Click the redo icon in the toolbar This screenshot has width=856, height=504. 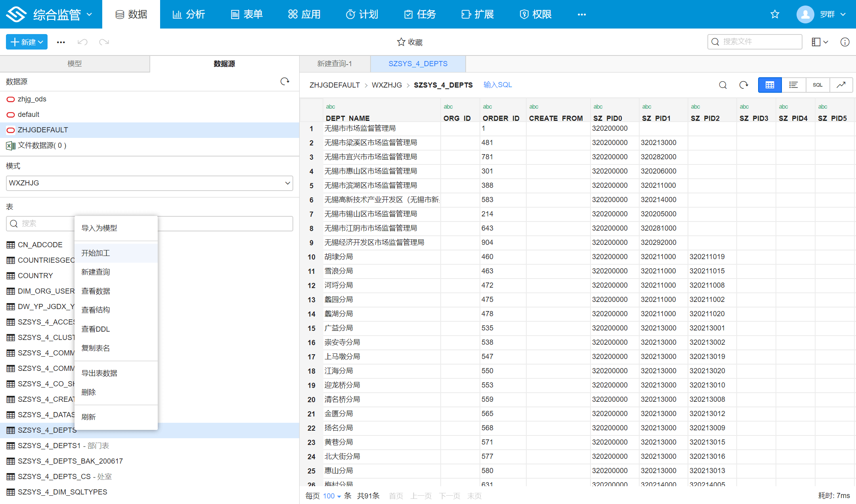click(104, 42)
